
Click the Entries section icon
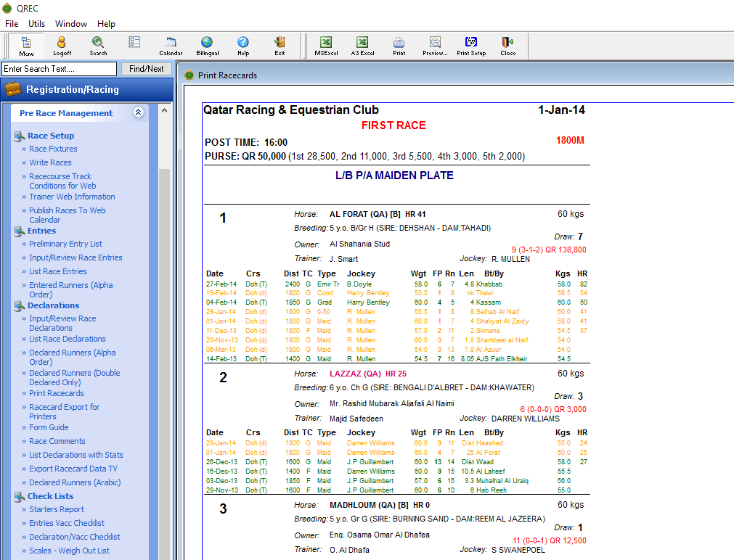click(19, 231)
